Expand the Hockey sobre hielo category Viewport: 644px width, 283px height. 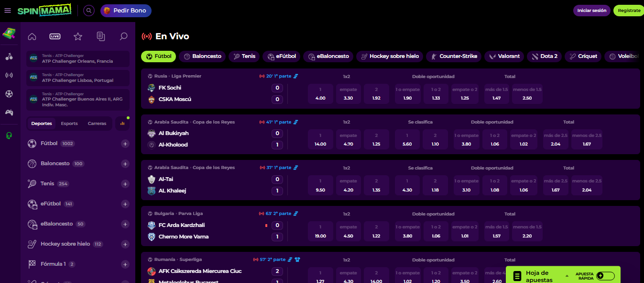point(125,244)
